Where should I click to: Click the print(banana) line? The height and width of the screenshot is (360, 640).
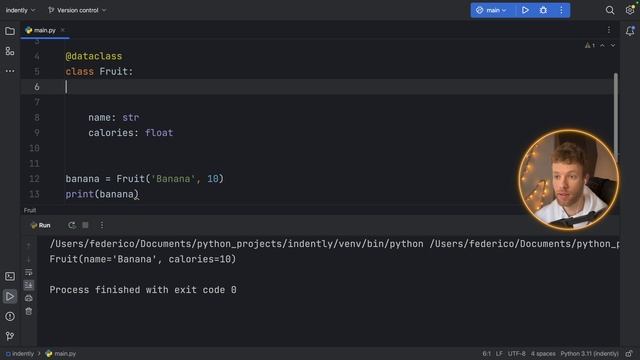coord(102,194)
